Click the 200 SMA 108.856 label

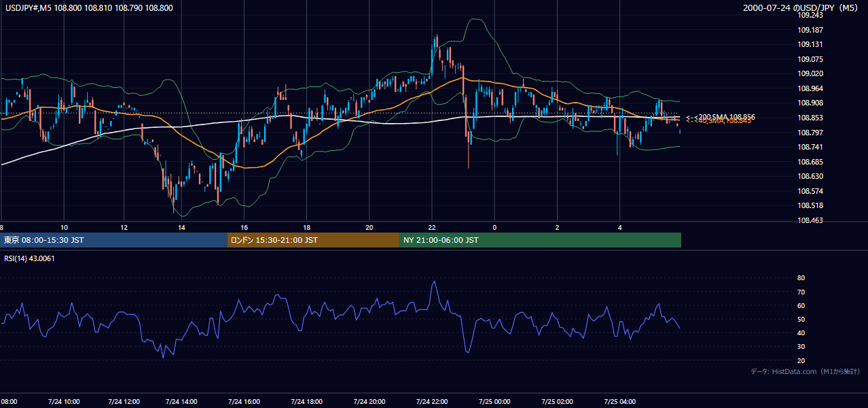pos(721,117)
